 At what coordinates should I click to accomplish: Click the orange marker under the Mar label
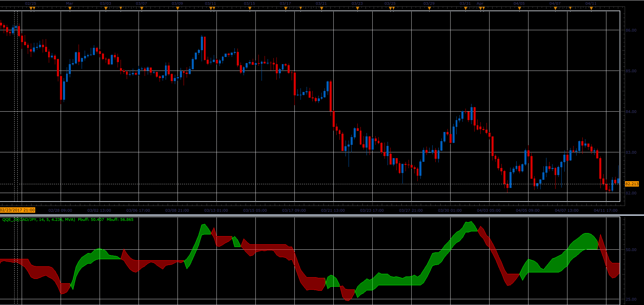tap(70, 9)
